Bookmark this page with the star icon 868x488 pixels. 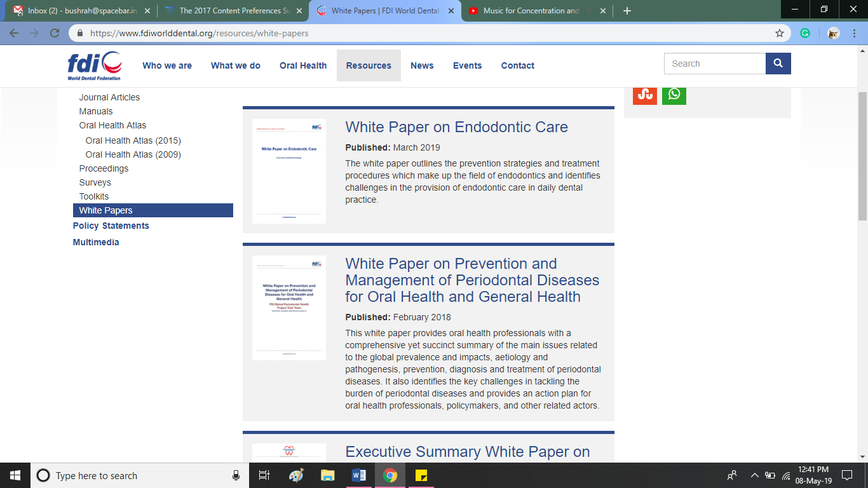pos(780,33)
